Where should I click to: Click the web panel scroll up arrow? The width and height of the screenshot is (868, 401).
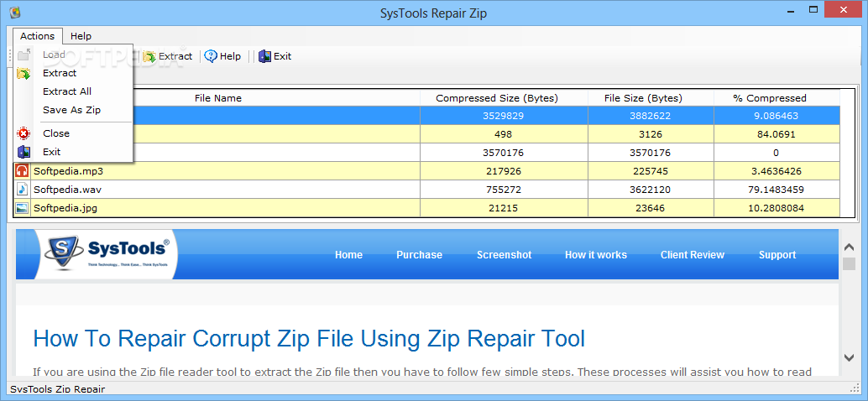click(850, 246)
